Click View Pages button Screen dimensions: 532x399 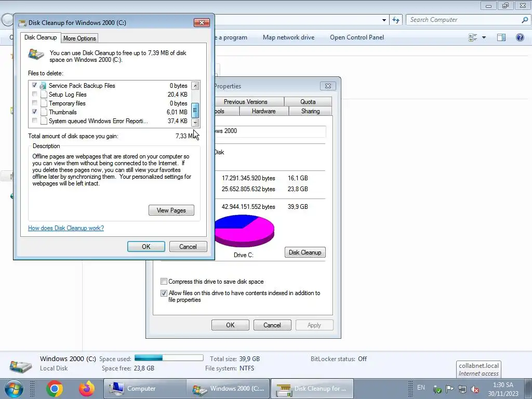171,210
